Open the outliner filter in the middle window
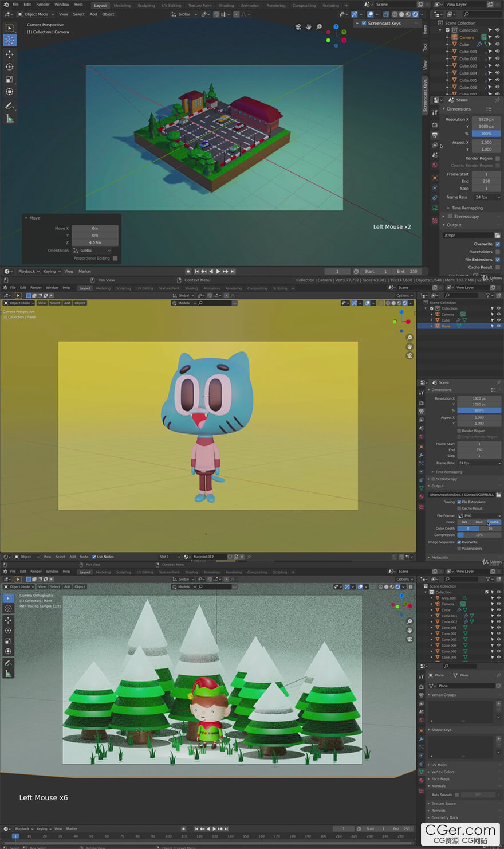 (x=489, y=295)
